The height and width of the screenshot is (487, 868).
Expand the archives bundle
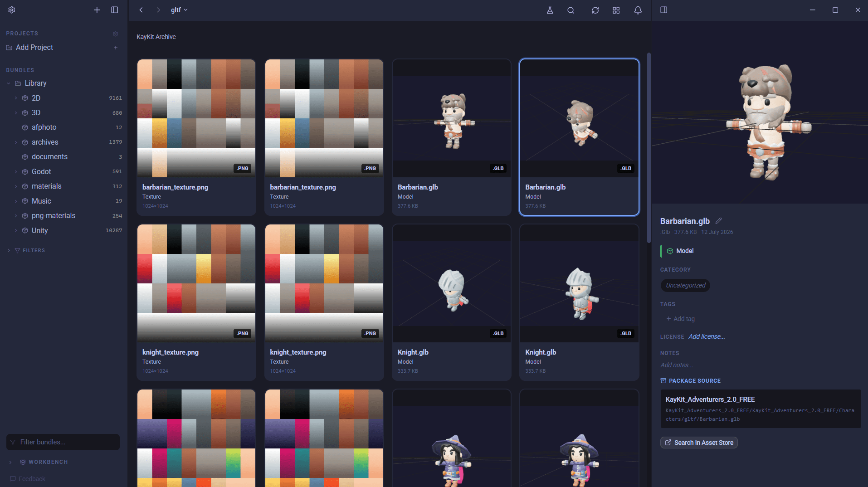point(16,142)
